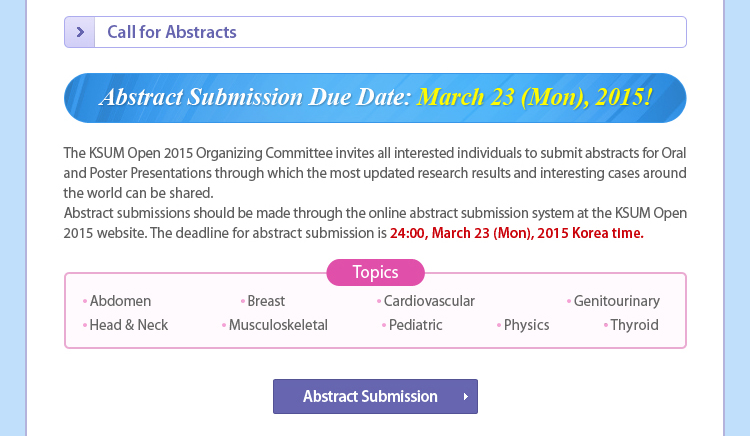Click the chevron icon beside Call for Abstracts
Image resolution: width=750 pixels, height=436 pixels.
pos(80,32)
